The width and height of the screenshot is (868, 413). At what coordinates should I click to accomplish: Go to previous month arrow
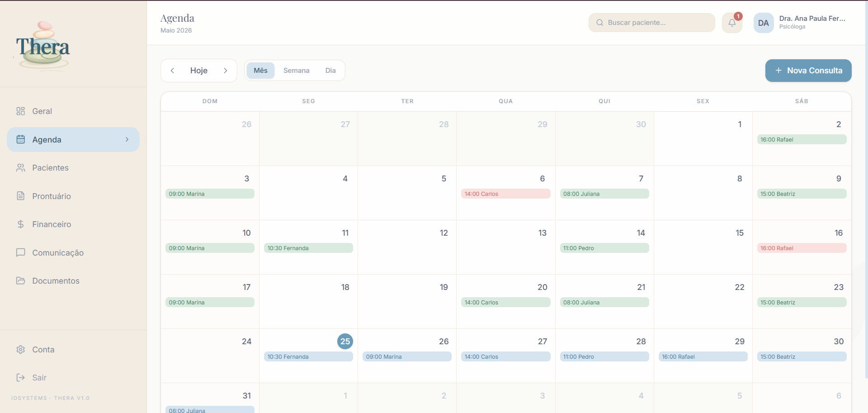point(172,71)
